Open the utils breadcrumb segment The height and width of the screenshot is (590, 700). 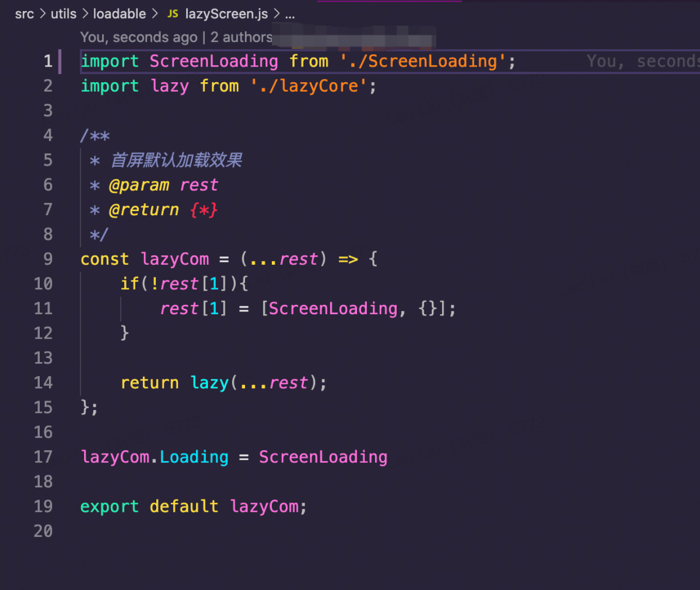(x=64, y=13)
